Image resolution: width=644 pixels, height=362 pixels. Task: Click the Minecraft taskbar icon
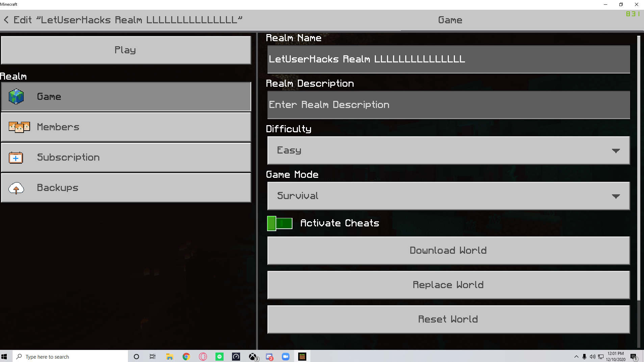tap(302, 357)
